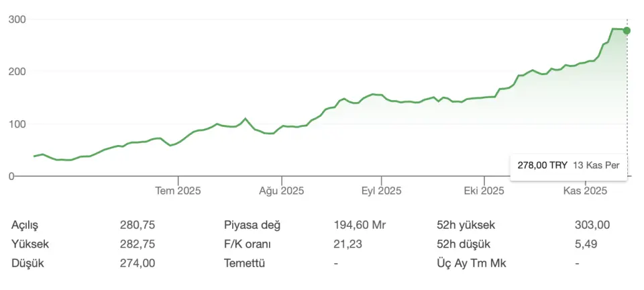Image resolution: width=644 pixels, height=290 pixels.
Task: Click the green endpoint dot on the chart
Action: tap(627, 30)
